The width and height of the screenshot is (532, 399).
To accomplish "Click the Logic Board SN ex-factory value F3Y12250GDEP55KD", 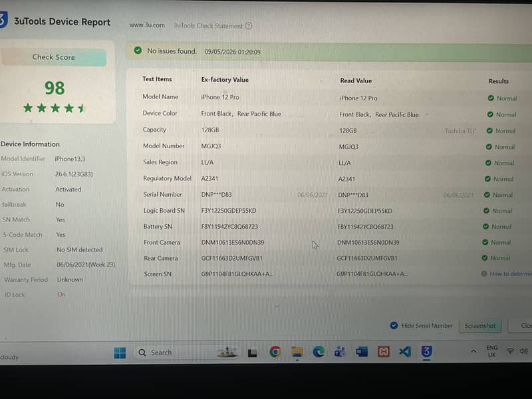I will pyautogui.click(x=229, y=210).
